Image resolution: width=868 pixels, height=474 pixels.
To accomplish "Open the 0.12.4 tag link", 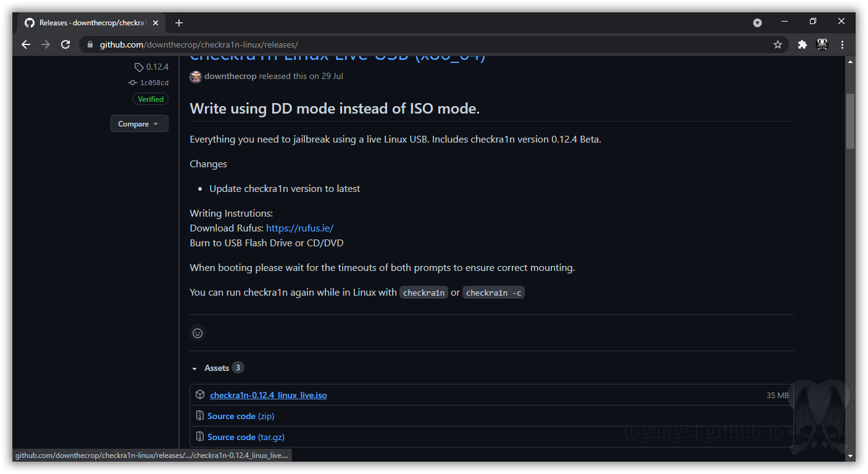I will point(152,67).
